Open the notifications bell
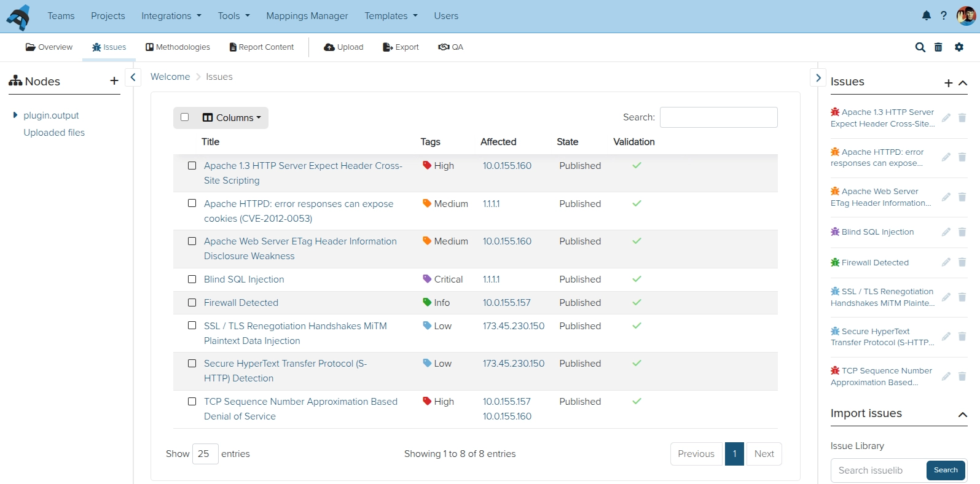980x484 pixels. 927,16
